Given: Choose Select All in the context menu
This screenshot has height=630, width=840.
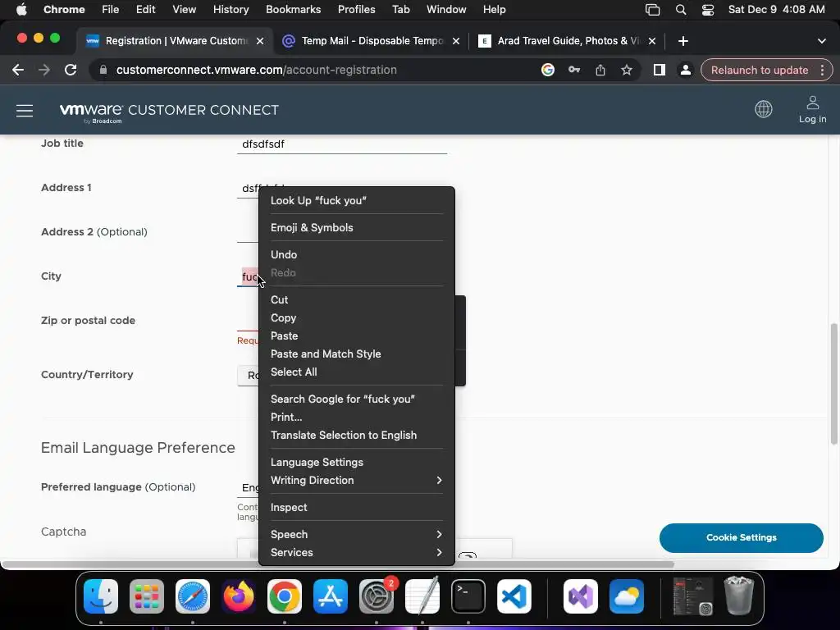Looking at the screenshot, I should click(356, 372).
